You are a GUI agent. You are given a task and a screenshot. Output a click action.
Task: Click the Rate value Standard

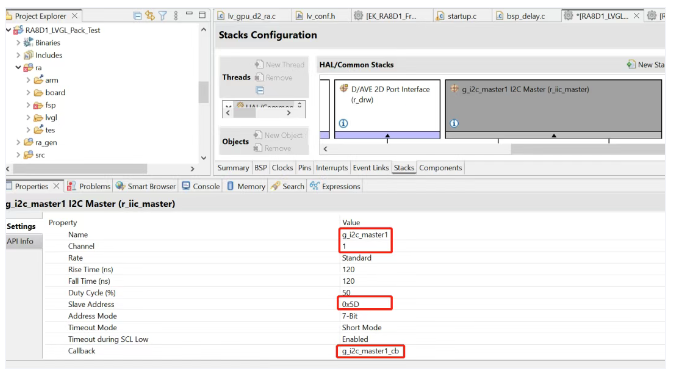coord(357,258)
